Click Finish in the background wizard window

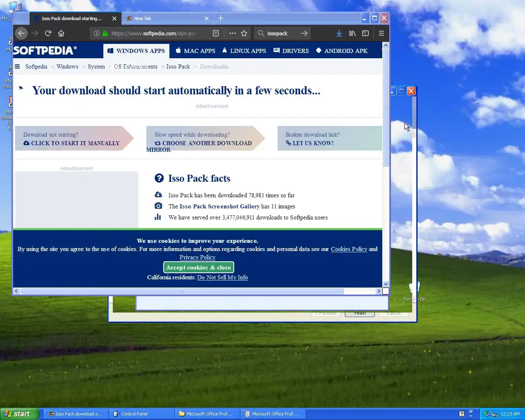click(x=360, y=313)
